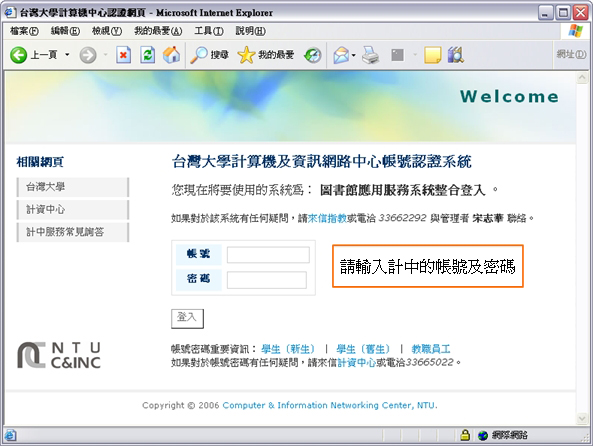This screenshot has width=593, height=446.
Task: Click the Research books icon
Action: pyautogui.click(x=456, y=55)
